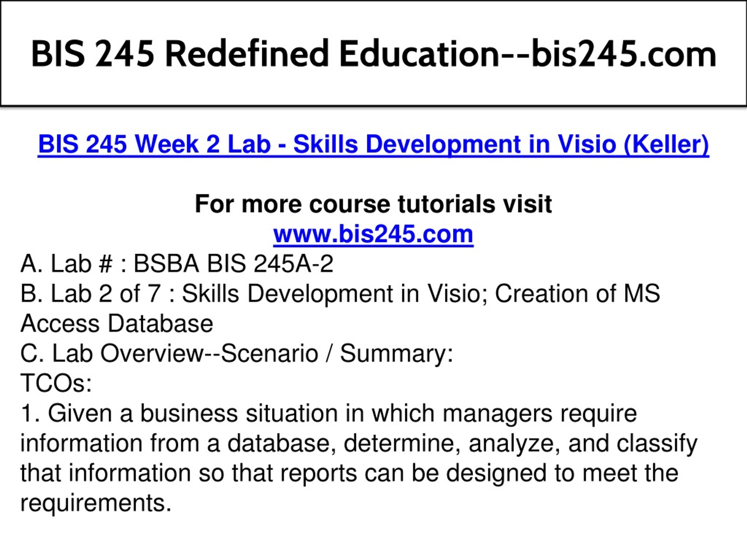Click the 'that information so that reports' line
Viewport: 747px width, 560px height.
(349, 473)
